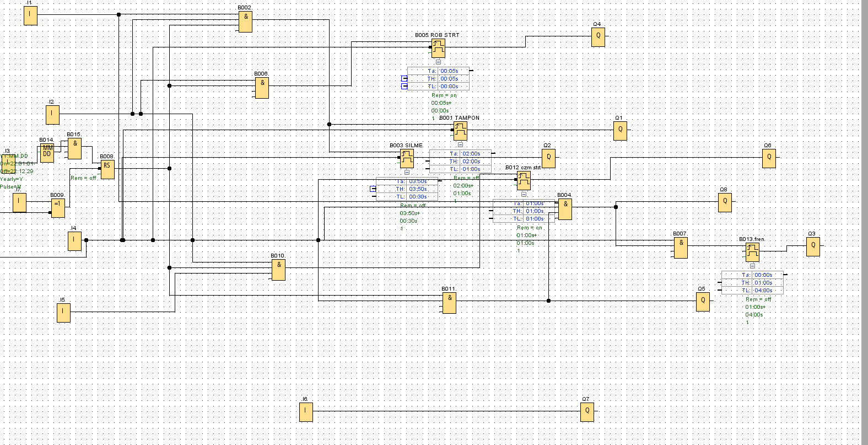Select the B007 AND gate
The height and width of the screenshot is (445, 868).
click(x=681, y=247)
